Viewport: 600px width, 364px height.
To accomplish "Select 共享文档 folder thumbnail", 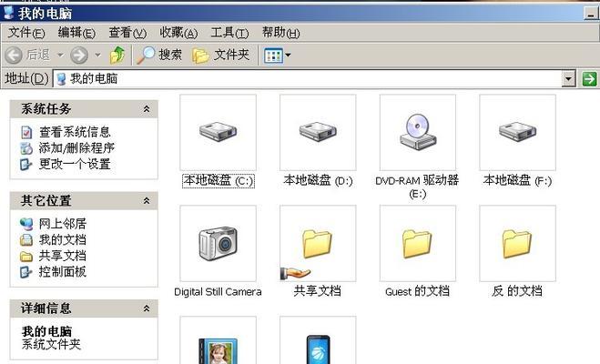I will [x=318, y=243].
